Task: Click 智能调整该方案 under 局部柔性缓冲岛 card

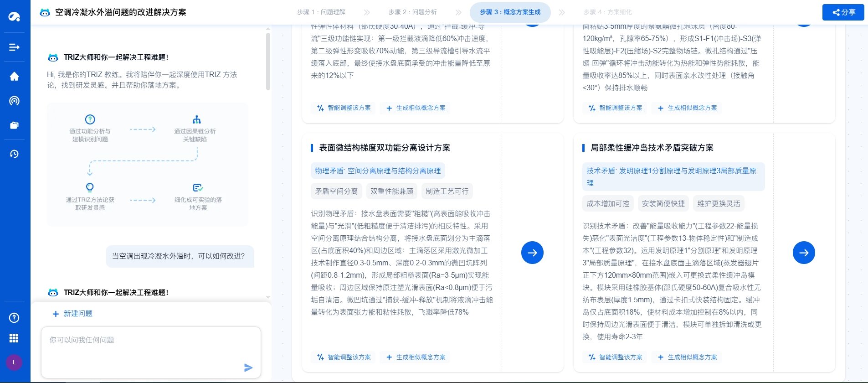Action: [616, 357]
